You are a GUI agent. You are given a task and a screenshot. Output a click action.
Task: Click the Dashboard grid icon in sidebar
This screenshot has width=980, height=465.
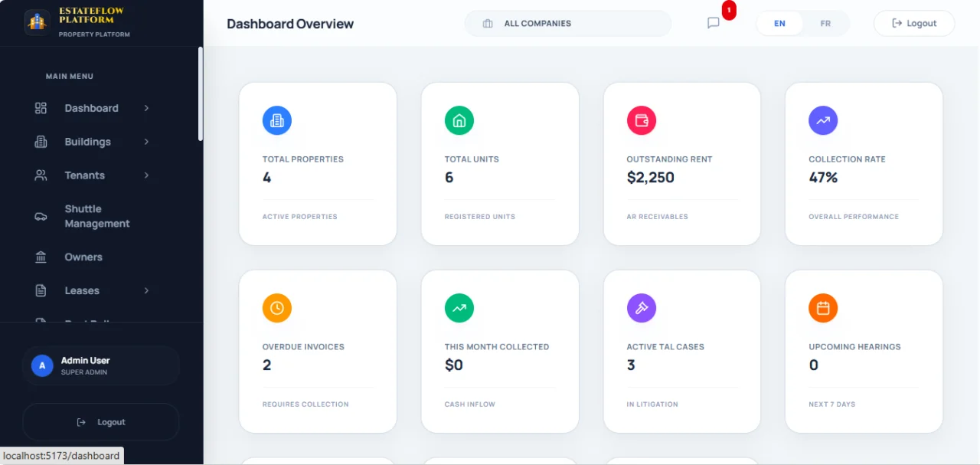41,108
